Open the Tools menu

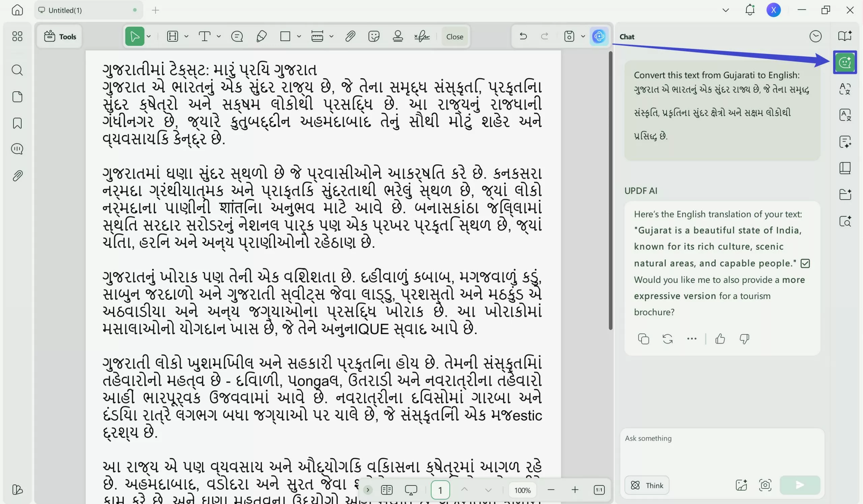click(x=59, y=36)
